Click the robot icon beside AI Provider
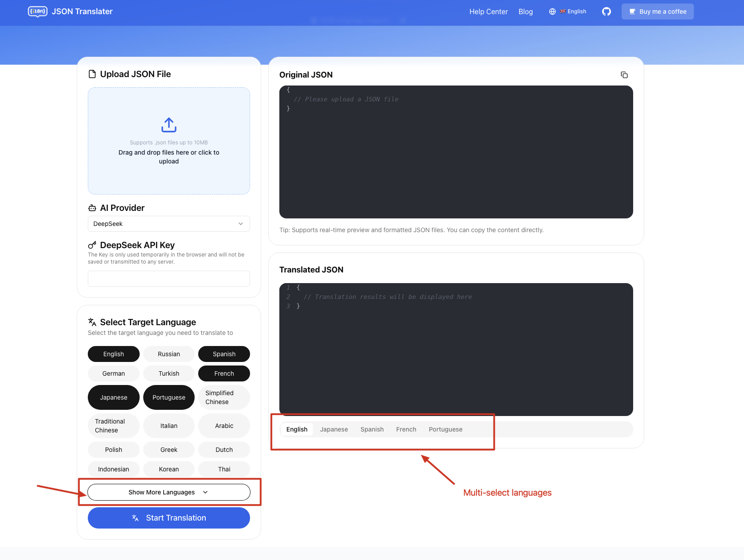The image size is (744, 560). tap(92, 208)
